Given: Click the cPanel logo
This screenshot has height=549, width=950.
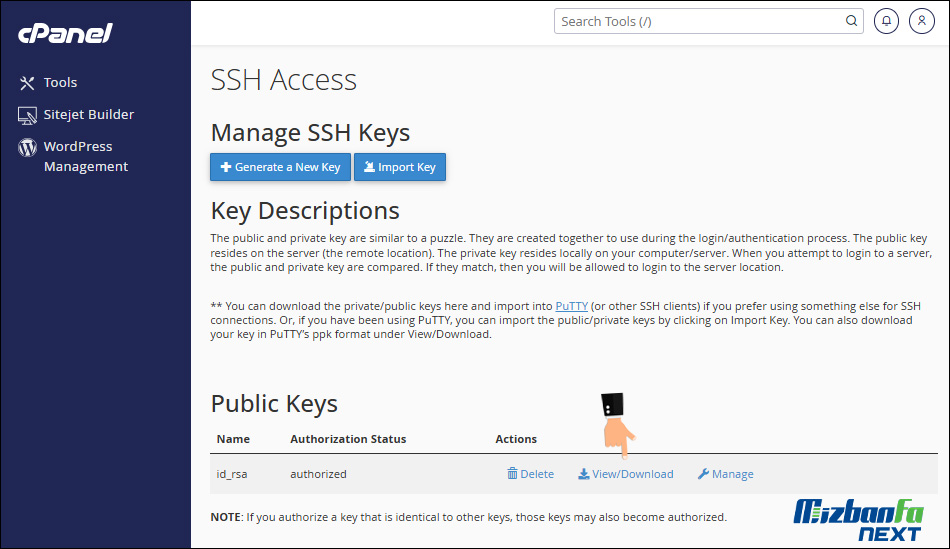Looking at the screenshot, I should (65, 33).
